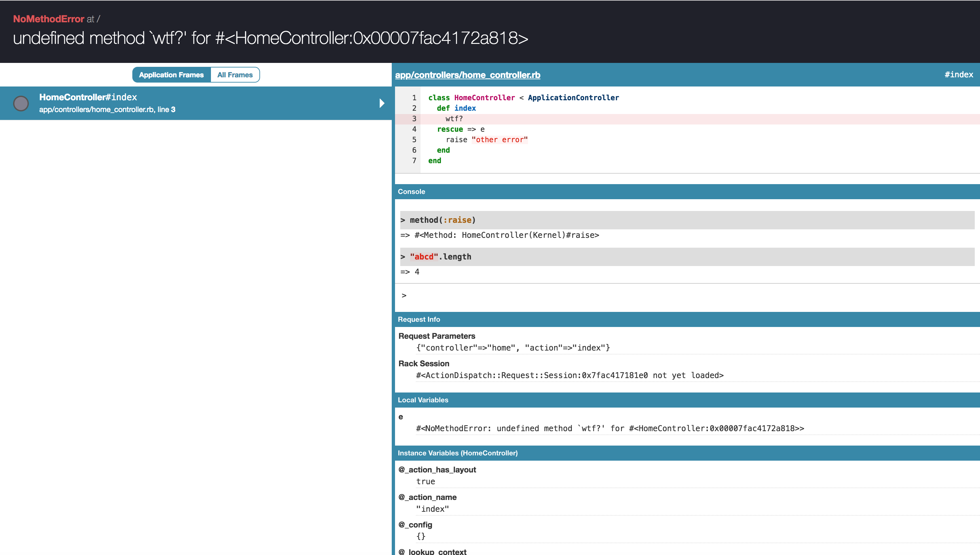Click the gray circle icon beside HomeController#index
This screenshot has width=980, height=555.
click(x=21, y=103)
